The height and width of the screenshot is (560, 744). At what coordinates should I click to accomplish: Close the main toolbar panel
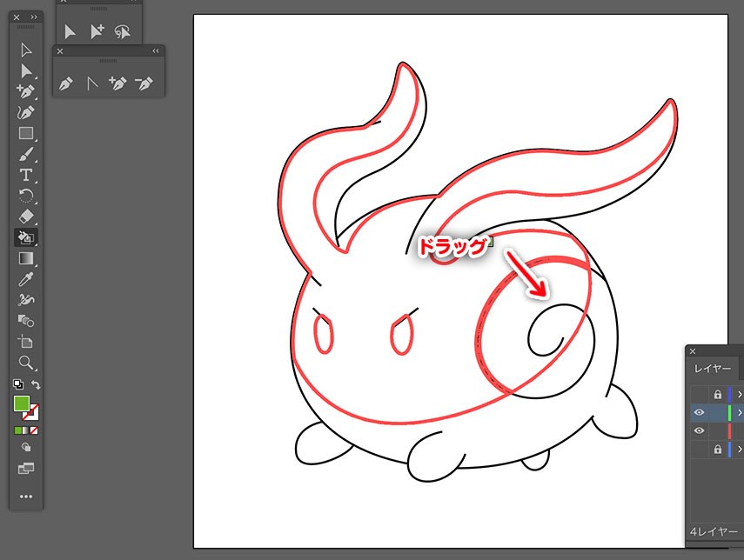(x=17, y=17)
